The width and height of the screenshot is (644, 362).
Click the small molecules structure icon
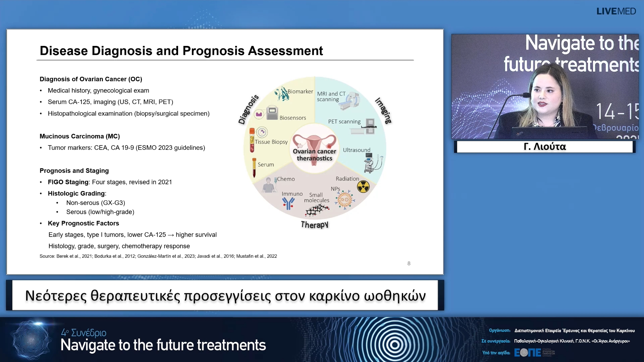[x=317, y=210]
